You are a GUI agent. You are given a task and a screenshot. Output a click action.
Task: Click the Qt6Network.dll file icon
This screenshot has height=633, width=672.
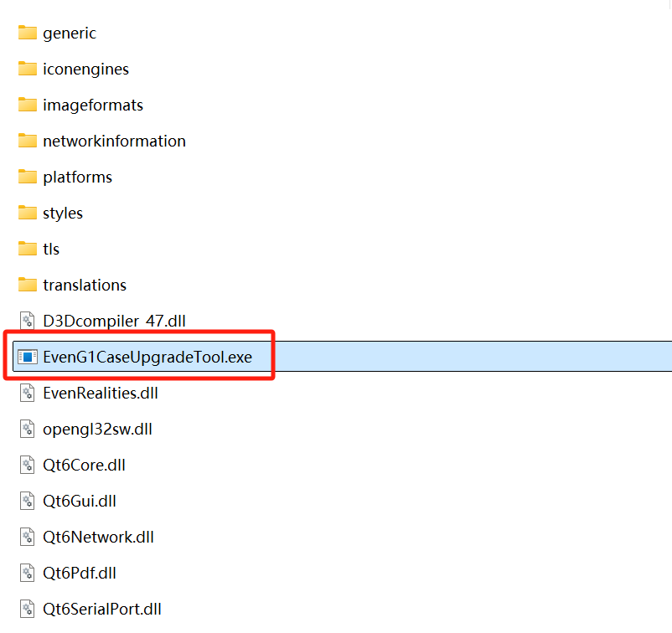pos(28,537)
